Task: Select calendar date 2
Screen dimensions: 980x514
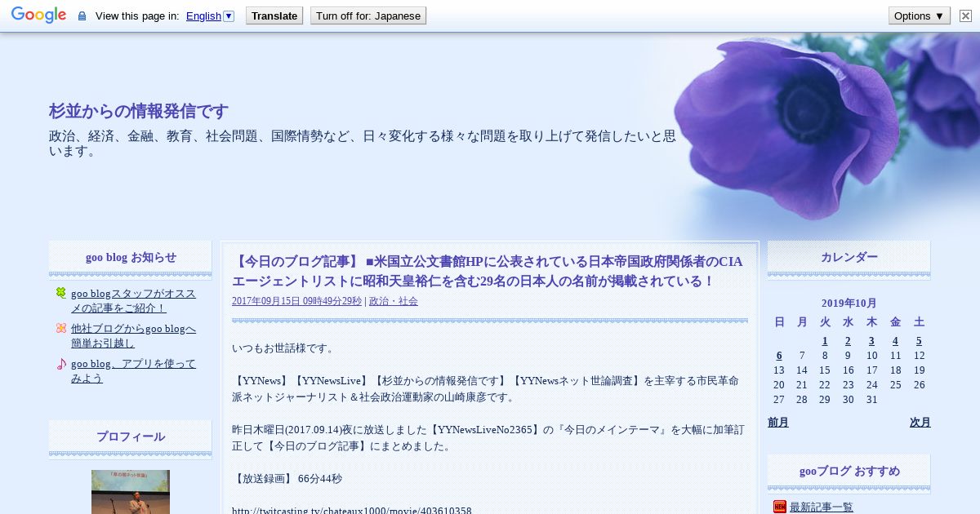Action: coord(848,341)
